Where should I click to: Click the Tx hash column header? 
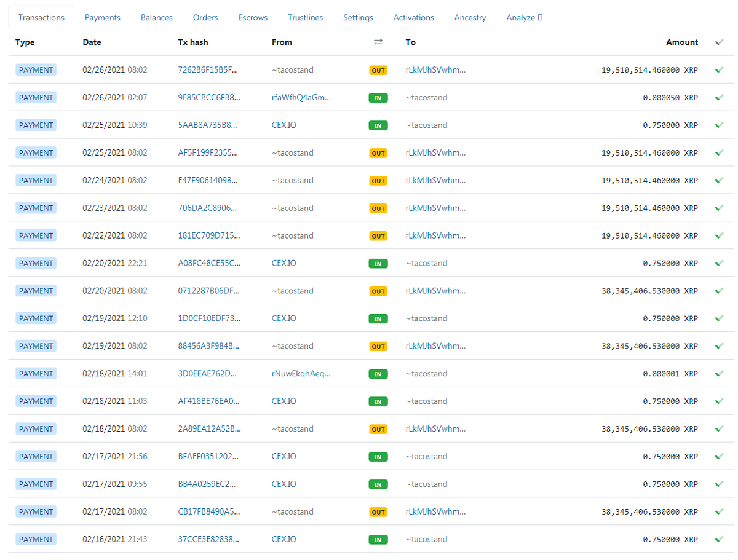pos(193,42)
